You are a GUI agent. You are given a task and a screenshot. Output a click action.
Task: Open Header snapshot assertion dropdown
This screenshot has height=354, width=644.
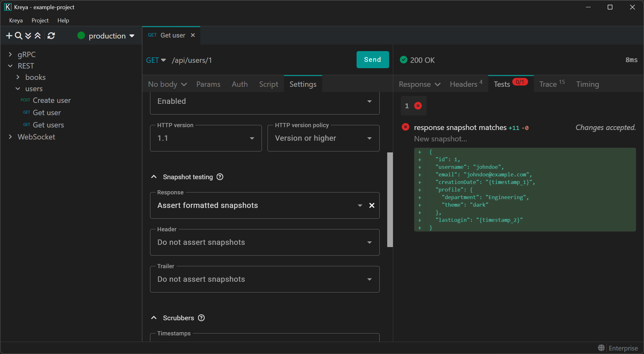(x=265, y=242)
